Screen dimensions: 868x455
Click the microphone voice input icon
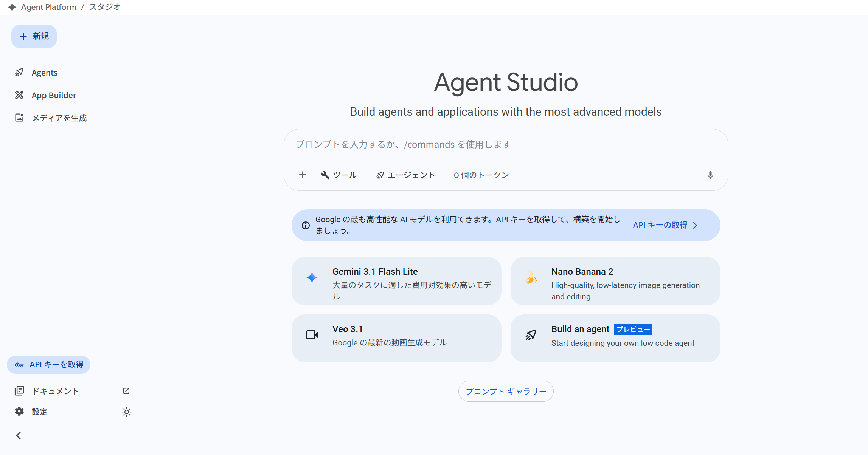click(710, 175)
